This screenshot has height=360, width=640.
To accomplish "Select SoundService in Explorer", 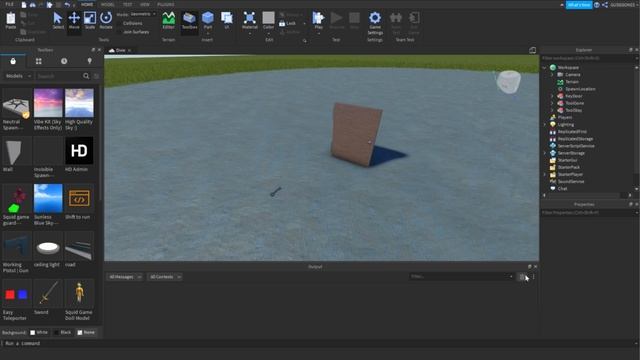I will [571, 181].
